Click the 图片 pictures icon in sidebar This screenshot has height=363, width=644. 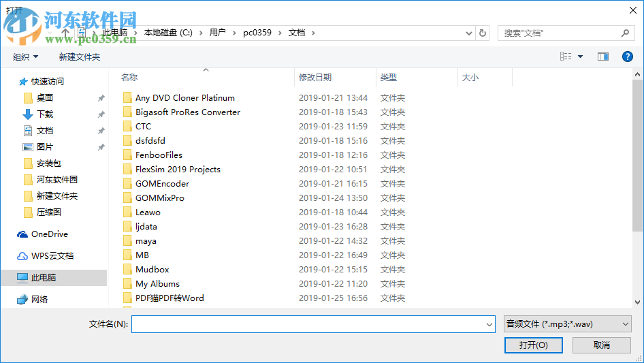tap(27, 146)
